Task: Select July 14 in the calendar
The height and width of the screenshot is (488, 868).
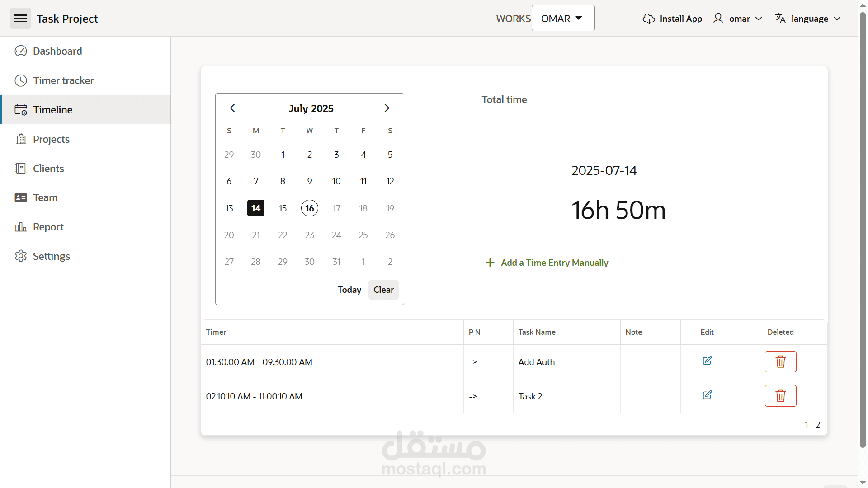Action: tap(256, 208)
